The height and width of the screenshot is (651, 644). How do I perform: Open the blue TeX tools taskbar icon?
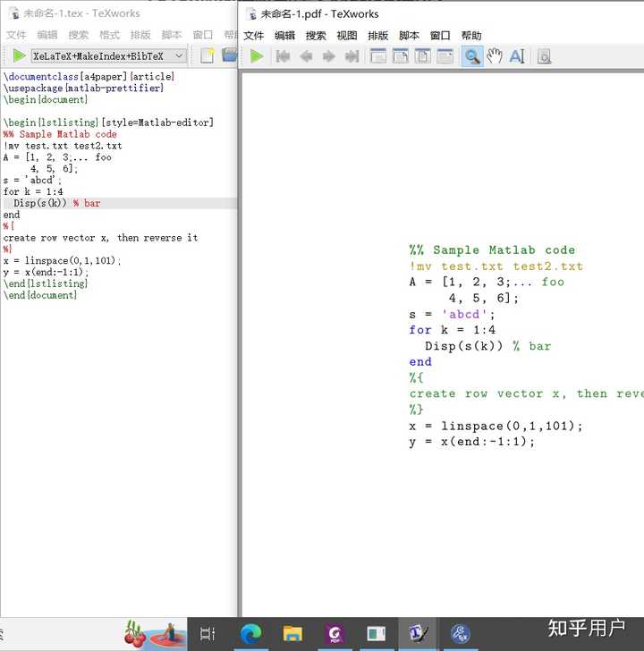pos(461,633)
